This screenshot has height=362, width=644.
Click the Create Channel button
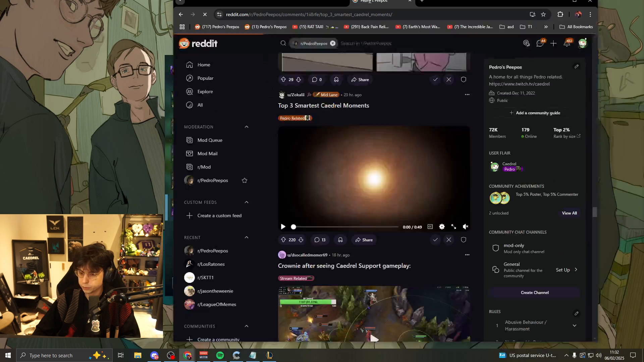(535, 292)
